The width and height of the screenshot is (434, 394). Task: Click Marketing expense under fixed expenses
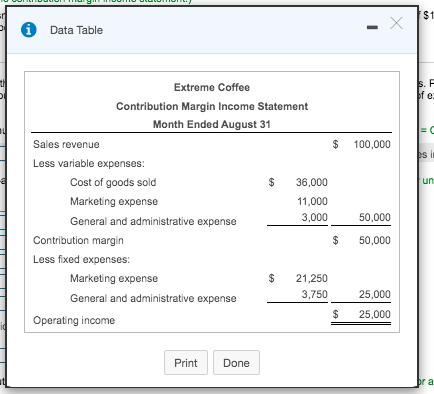pos(114,278)
